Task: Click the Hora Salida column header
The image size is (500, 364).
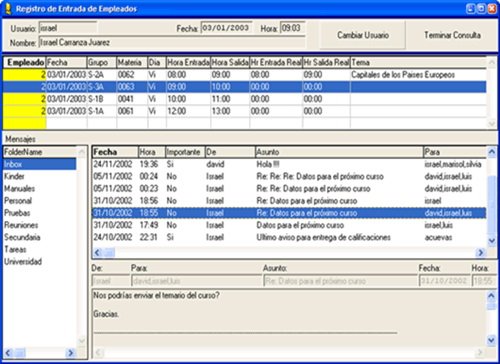Action: [230, 62]
